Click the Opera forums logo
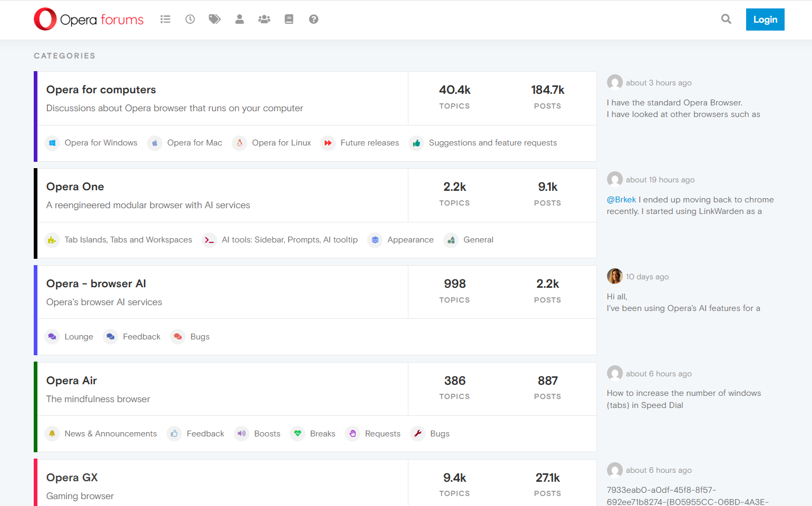Viewport: 812px width, 506px height. tap(89, 20)
